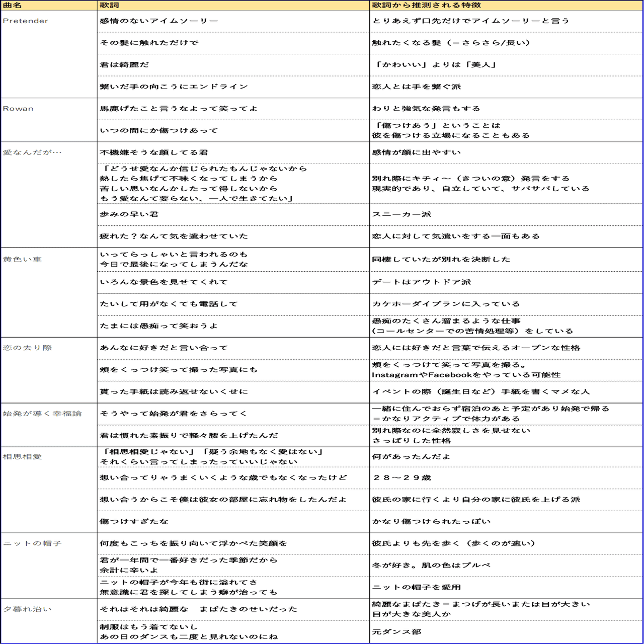The width and height of the screenshot is (644, 644).
Task: Click the '曲名' column header
Action: [49, 5]
